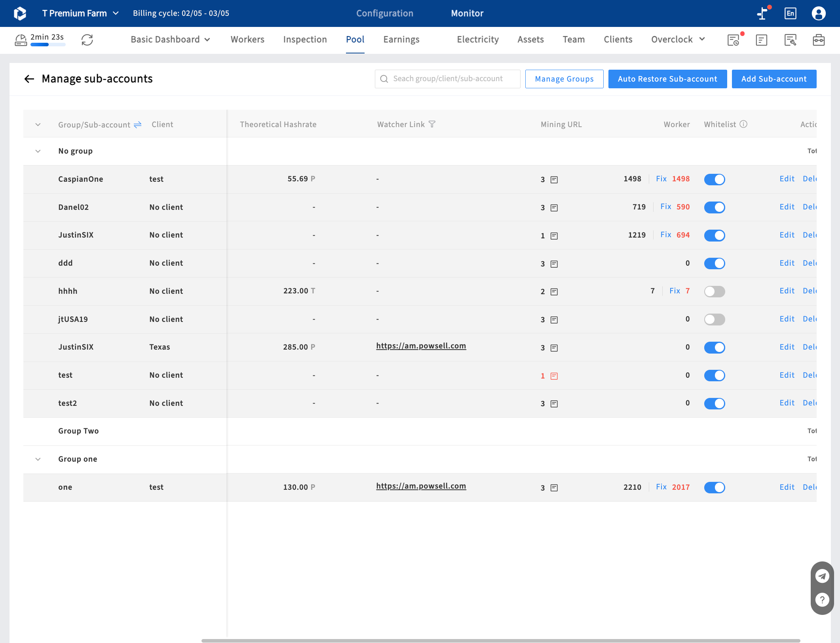Open Telegram support chat icon
Screen dimensions: 840x643
tap(822, 576)
